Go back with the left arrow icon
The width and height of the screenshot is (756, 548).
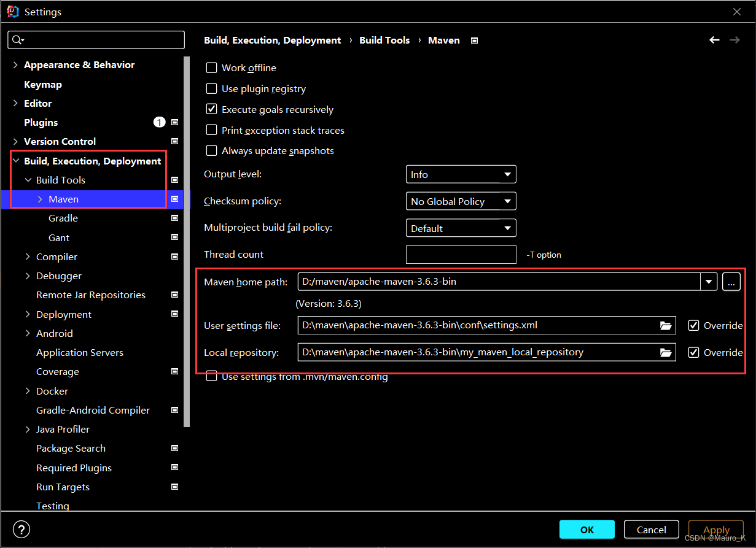[714, 40]
